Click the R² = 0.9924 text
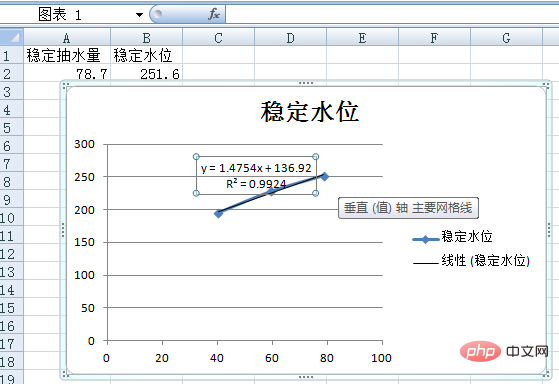The width and height of the screenshot is (559, 384). tap(256, 183)
